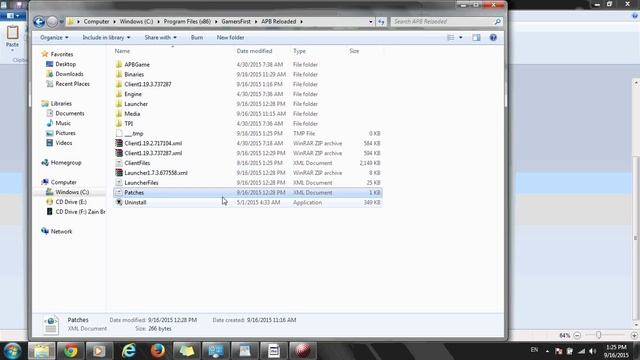The height and width of the screenshot is (360, 640).
Task: Sort by the Type column header
Action: (x=299, y=51)
